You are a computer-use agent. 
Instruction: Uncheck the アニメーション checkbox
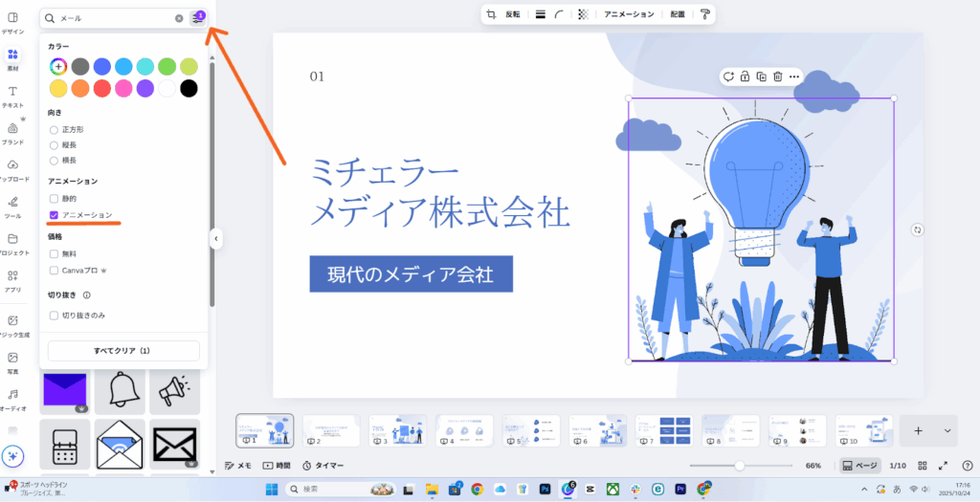(x=54, y=215)
